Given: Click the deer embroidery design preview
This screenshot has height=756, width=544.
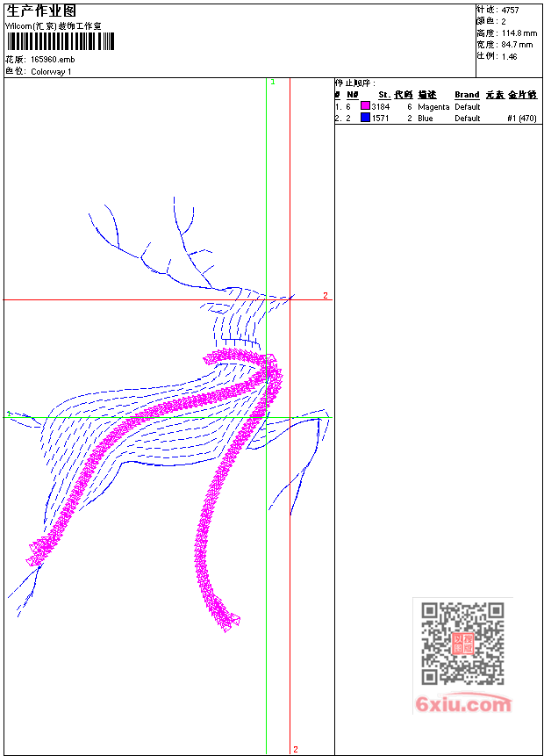Looking at the screenshot, I should [168, 414].
